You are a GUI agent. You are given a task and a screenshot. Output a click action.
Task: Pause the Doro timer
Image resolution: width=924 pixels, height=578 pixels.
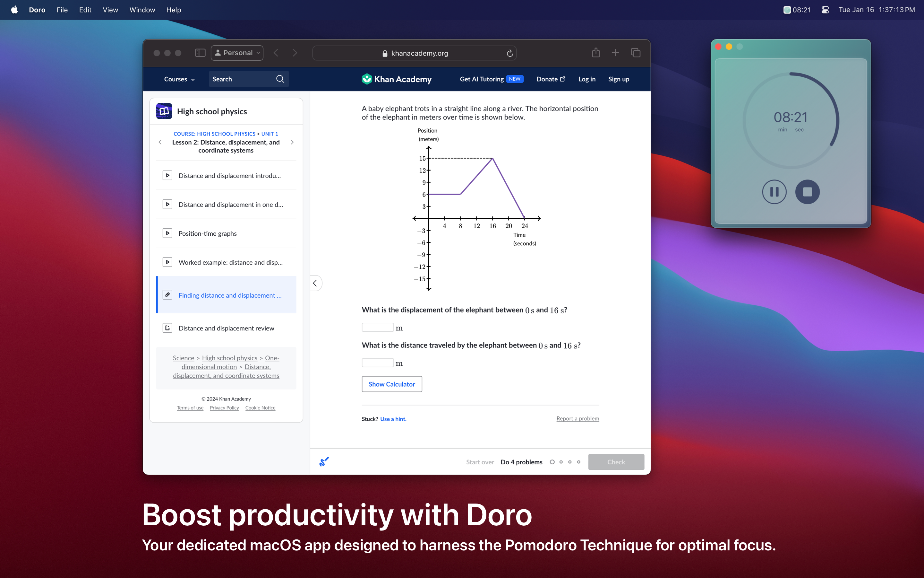click(774, 192)
